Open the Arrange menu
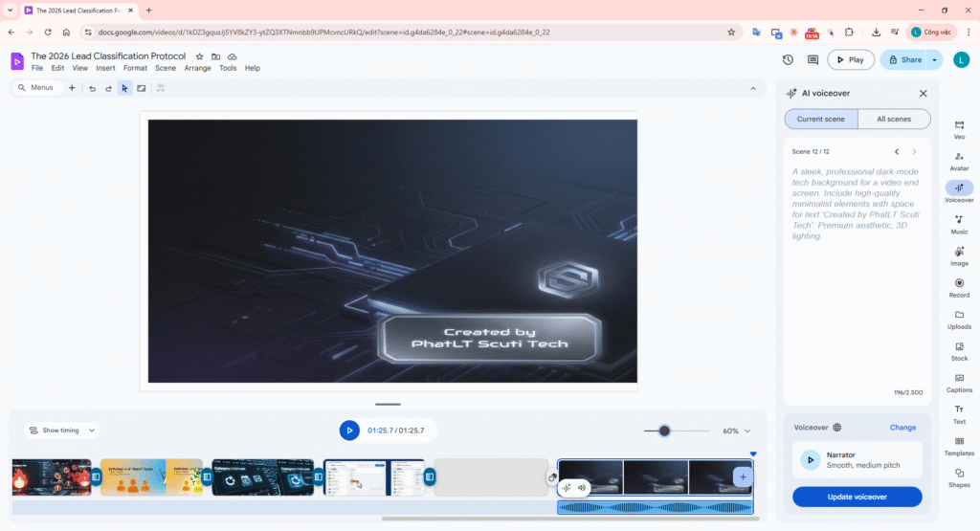980x531 pixels. coord(197,68)
